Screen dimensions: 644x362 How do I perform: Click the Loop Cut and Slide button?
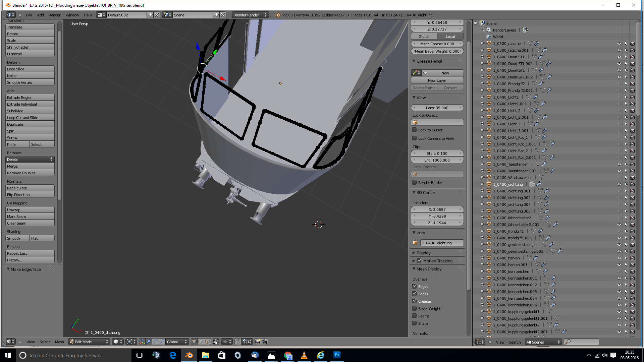30,118
